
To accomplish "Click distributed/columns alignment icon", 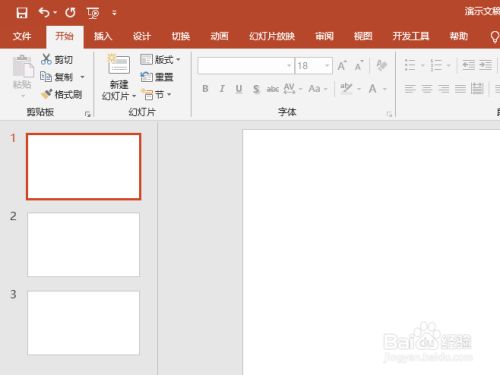I will [477, 89].
